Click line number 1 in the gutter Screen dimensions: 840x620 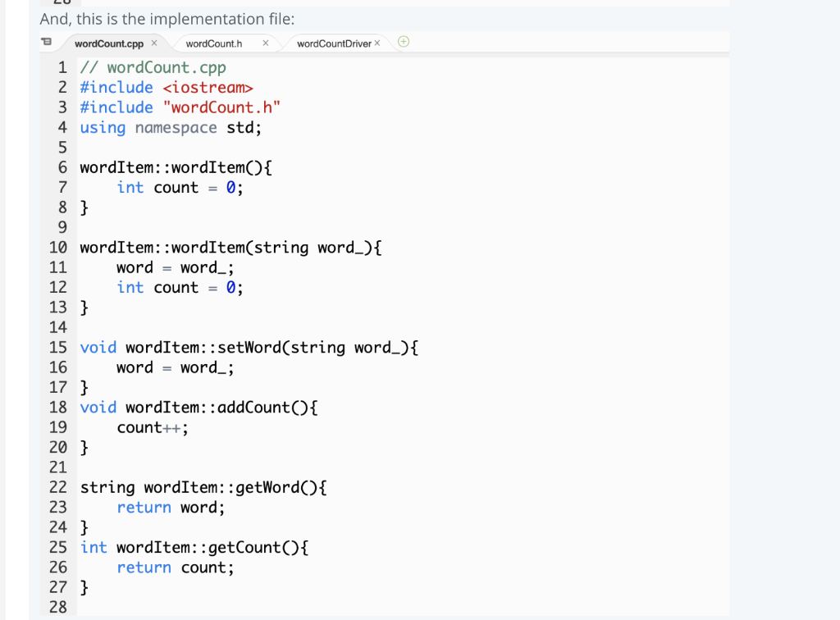[x=62, y=67]
